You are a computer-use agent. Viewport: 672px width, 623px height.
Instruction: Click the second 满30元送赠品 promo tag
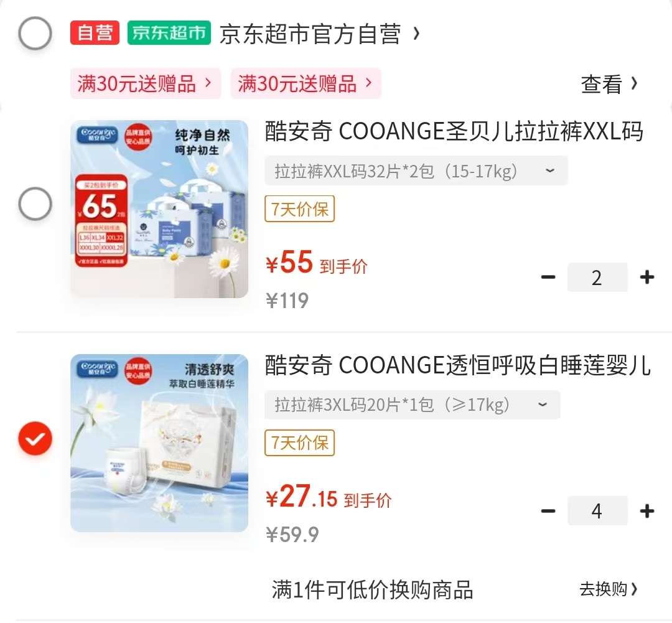[x=306, y=83]
